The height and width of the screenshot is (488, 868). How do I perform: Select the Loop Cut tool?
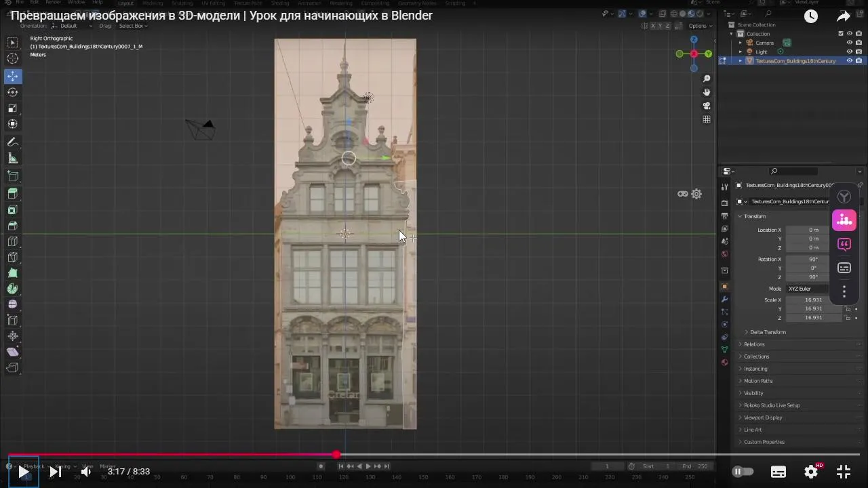coord(13,241)
